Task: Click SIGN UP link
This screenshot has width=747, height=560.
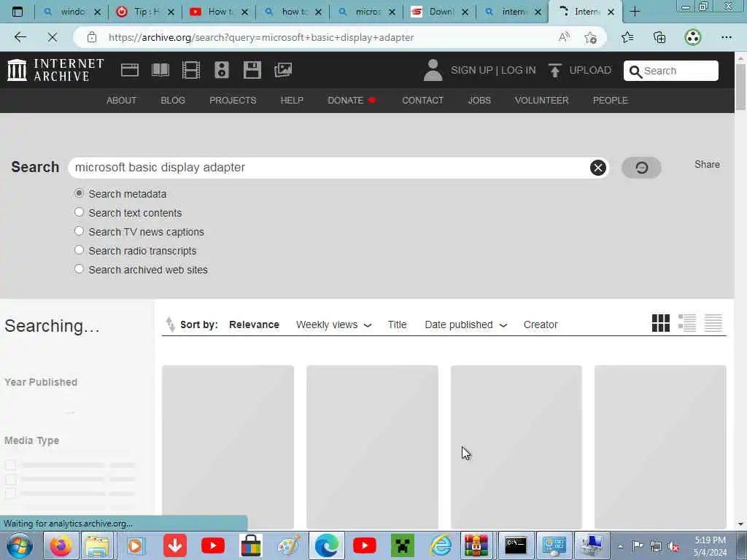Action: tap(472, 71)
